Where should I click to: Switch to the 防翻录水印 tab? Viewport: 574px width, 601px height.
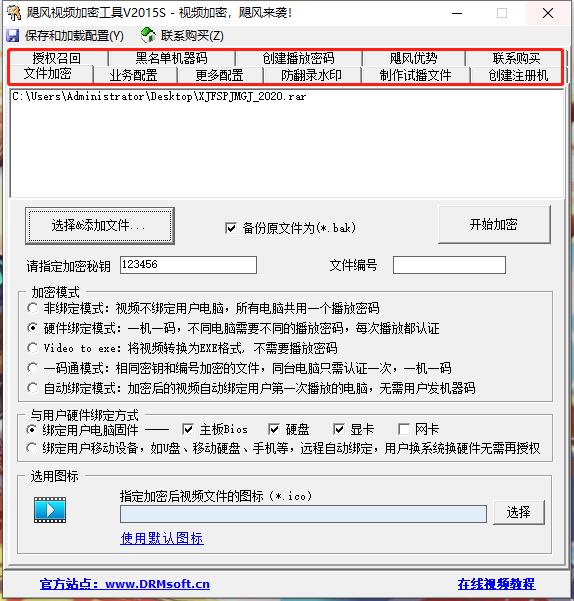tap(311, 75)
